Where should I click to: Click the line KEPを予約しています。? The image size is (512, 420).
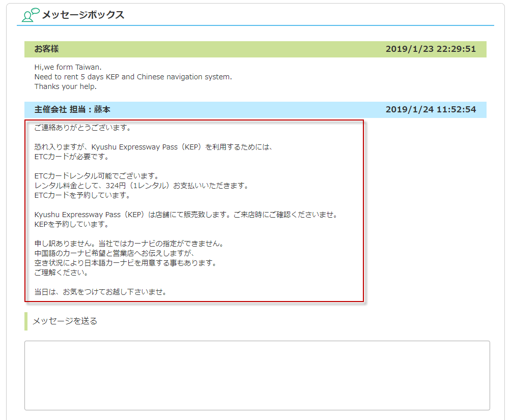(72, 224)
